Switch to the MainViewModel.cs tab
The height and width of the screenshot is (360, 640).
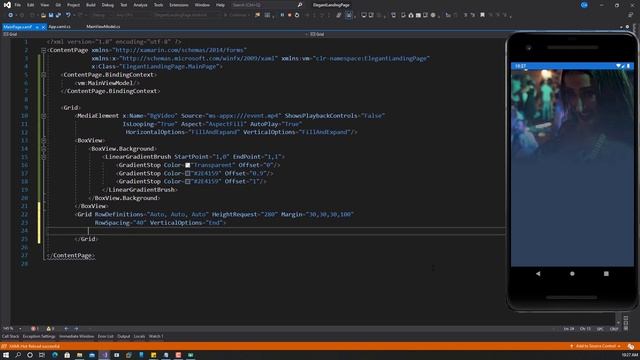pos(103,27)
